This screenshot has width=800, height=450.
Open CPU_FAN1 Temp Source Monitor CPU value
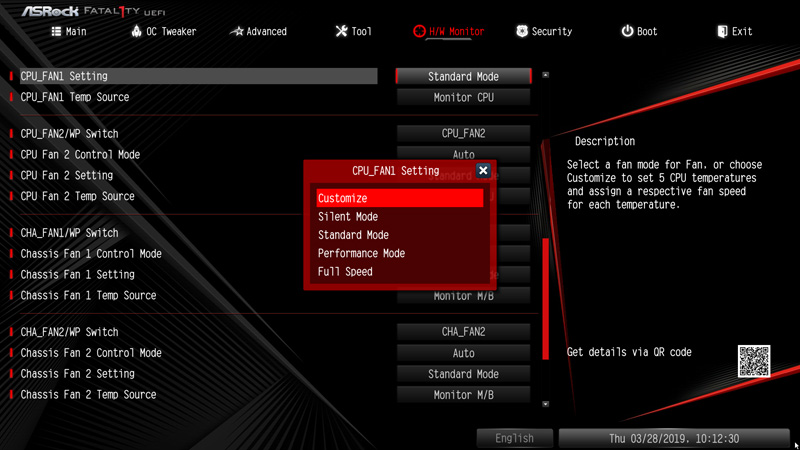coord(463,97)
